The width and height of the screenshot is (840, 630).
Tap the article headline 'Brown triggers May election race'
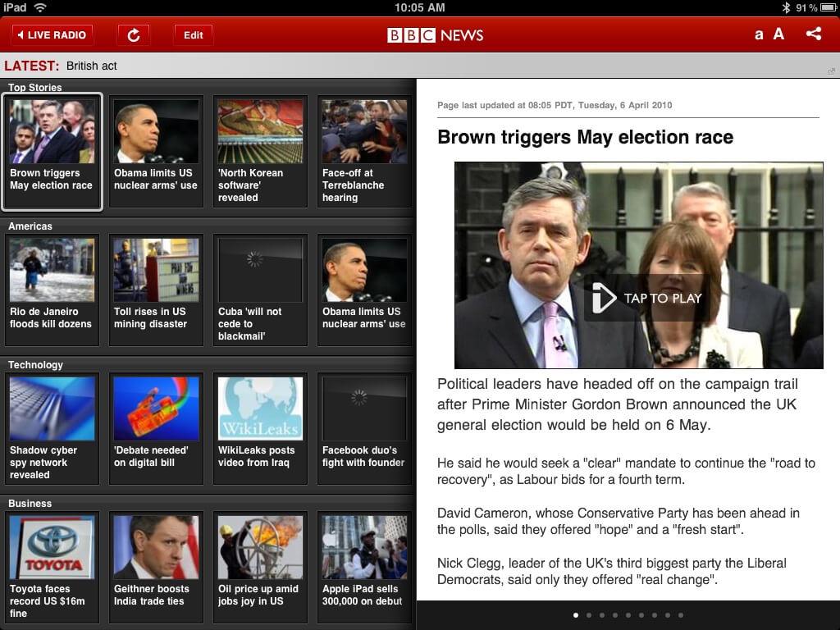(585, 137)
